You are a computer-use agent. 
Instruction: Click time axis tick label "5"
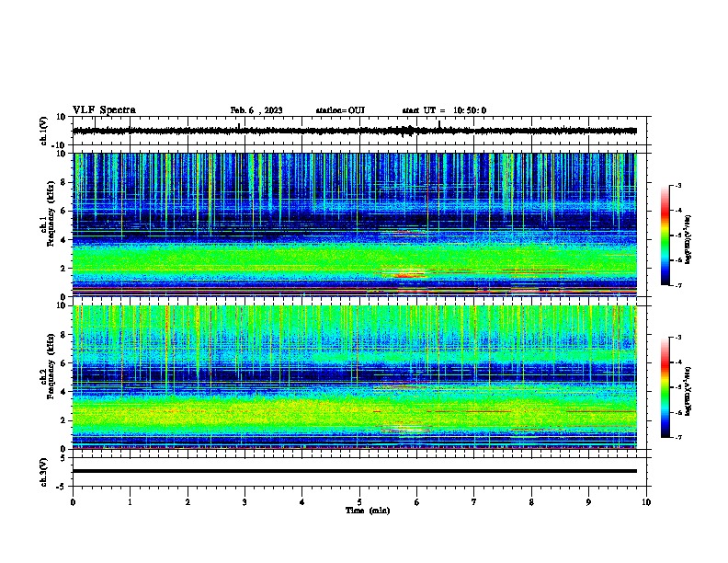coord(359,502)
